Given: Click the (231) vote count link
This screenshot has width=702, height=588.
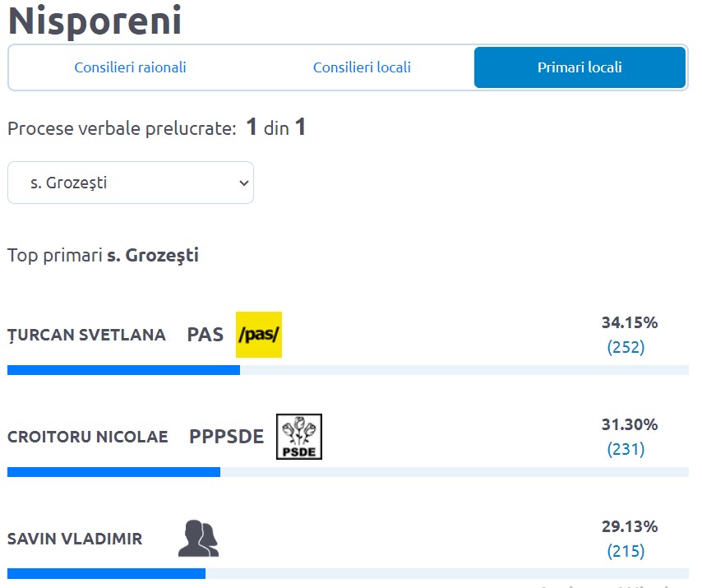Looking at the screenshot, I should point(626,449).
